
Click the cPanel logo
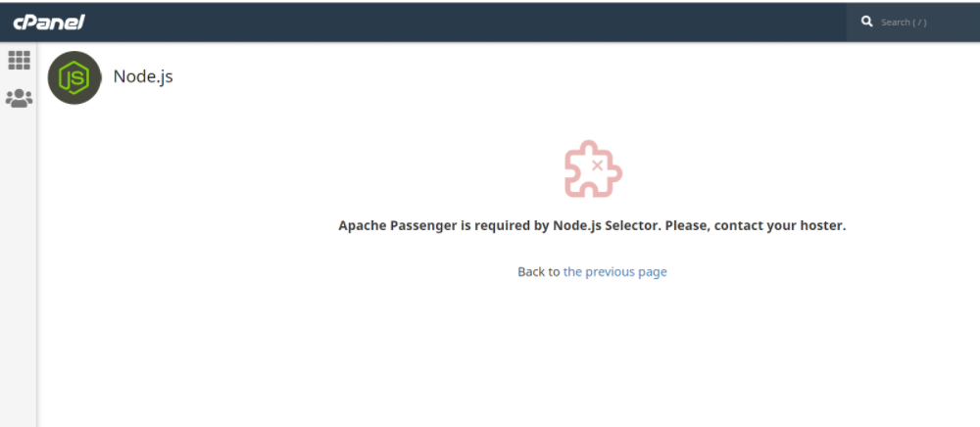[48, 21]
